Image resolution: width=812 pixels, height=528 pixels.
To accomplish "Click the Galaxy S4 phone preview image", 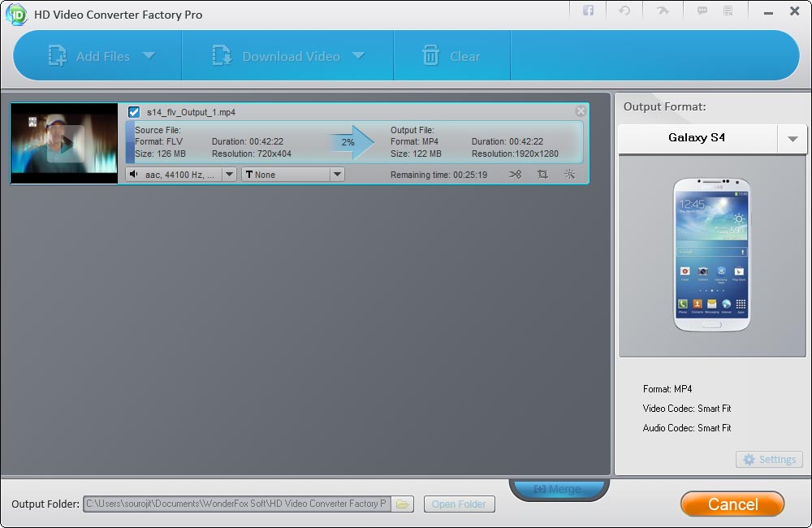I will click(x=711, y=254).
